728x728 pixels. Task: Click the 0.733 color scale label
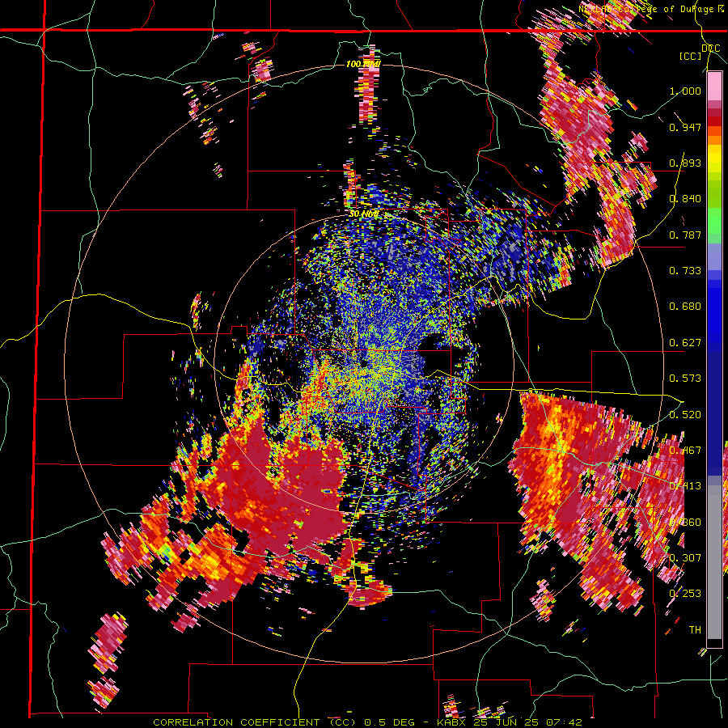tap(685, 271)
